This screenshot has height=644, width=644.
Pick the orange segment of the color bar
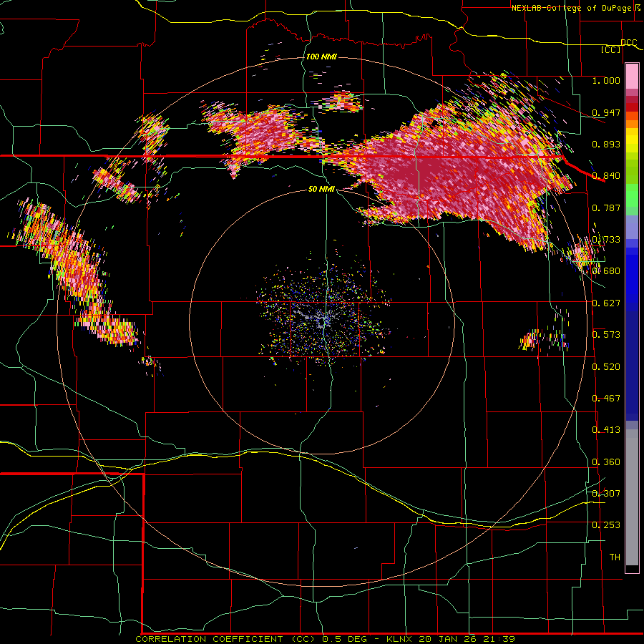(632, 124)
